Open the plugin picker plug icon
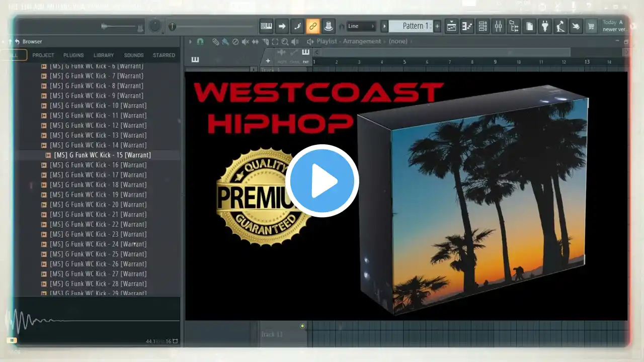Screen dimensions: 644x362 pos(545,26)
